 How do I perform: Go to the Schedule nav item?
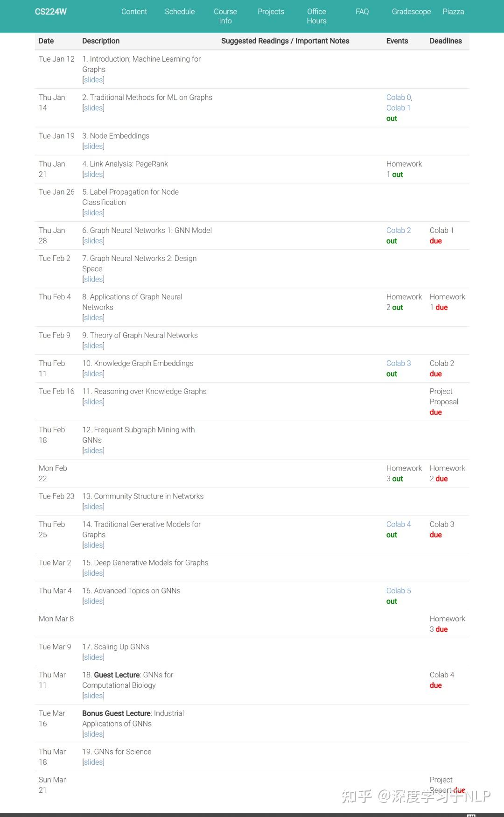coord(180,12)
